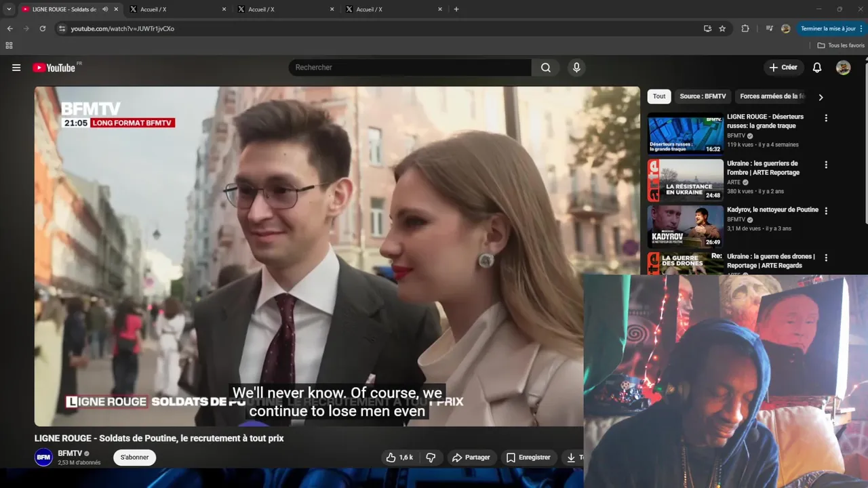Image resolution: width=868 pixels, height=488 pixels.
Task: Bookmark this page with star icon
Action: click(x=722, y=28)
